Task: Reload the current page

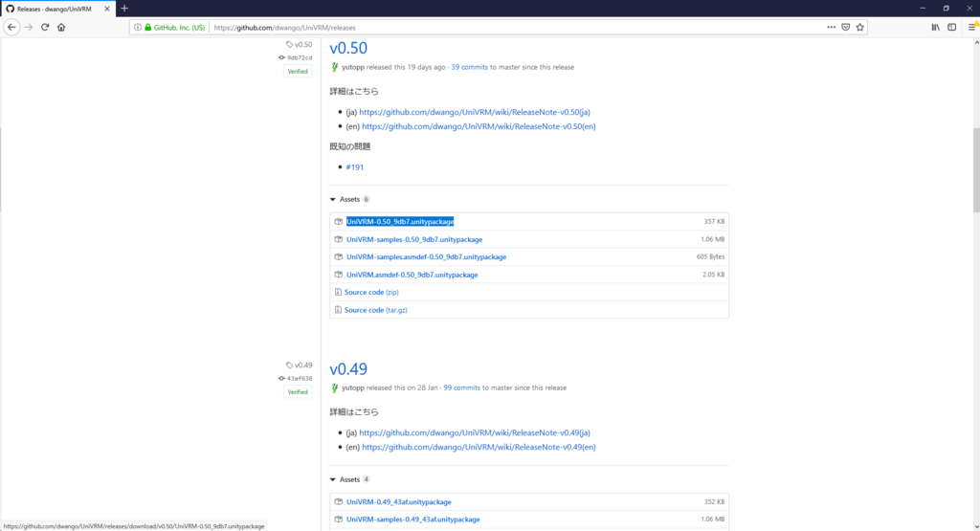Action: (45, 28)
